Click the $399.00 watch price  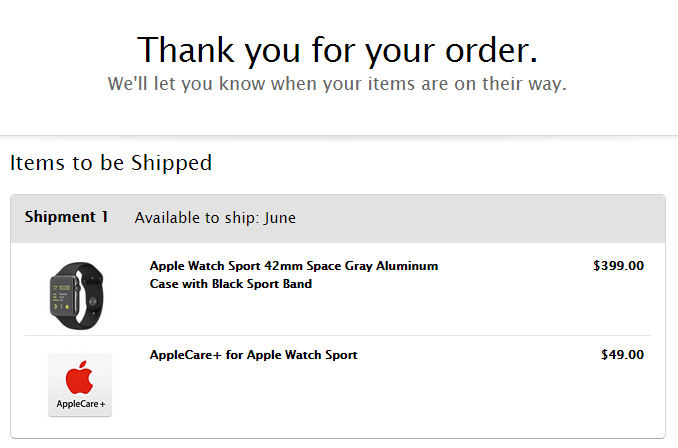618,266
